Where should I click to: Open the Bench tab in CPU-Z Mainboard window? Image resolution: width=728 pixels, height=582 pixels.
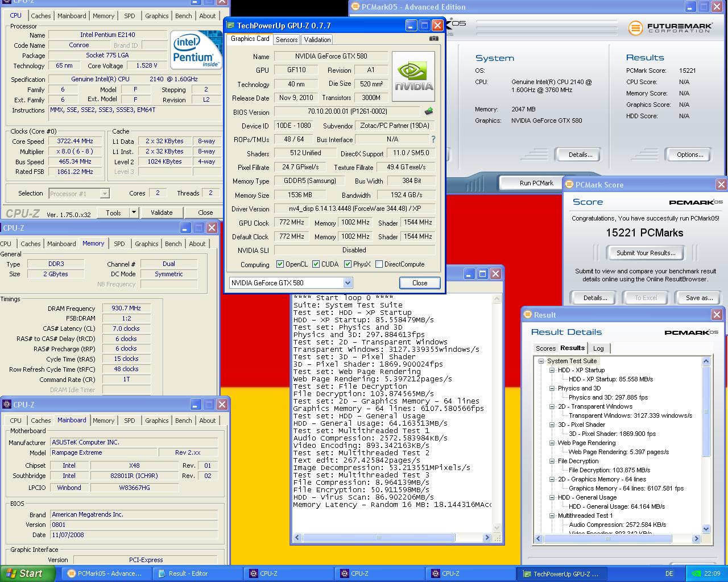point(183,421)
